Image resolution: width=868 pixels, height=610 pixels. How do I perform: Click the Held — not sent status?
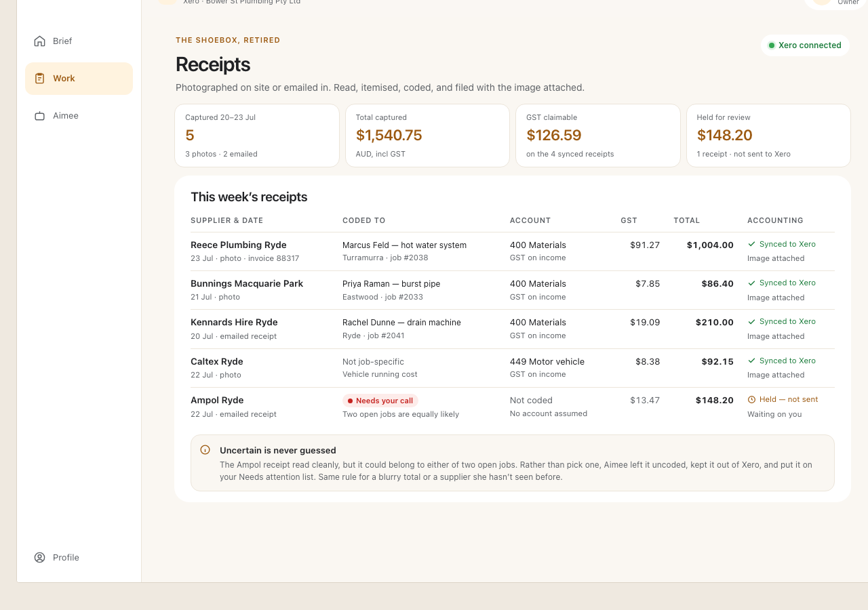click(x=783, y=400)
